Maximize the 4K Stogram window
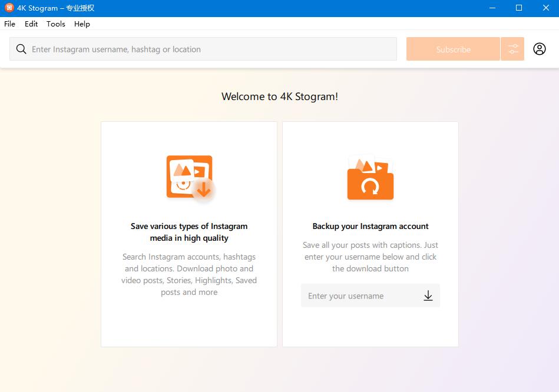The image size is (559, 392). point(519,8)
